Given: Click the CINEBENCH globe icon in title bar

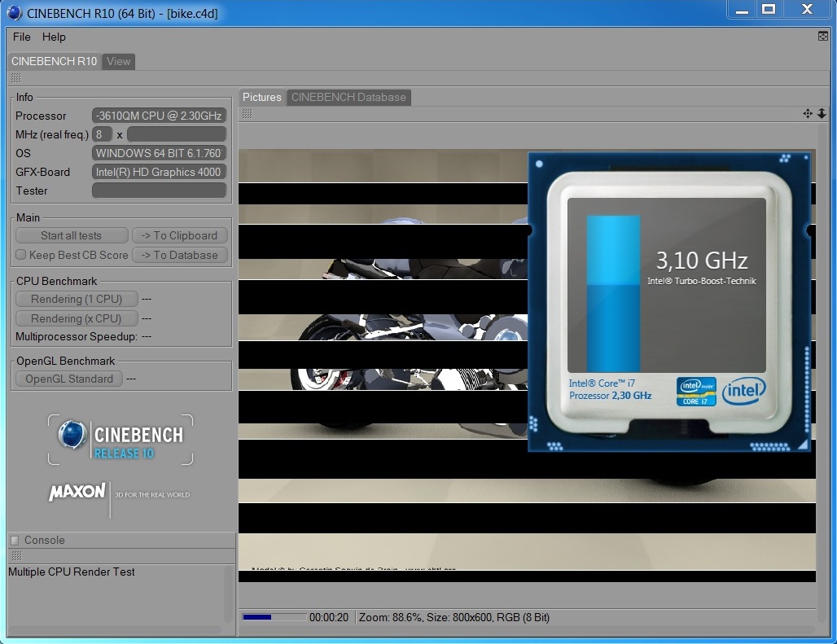Looking at the screenshot, I should click(x=15, y=13).
